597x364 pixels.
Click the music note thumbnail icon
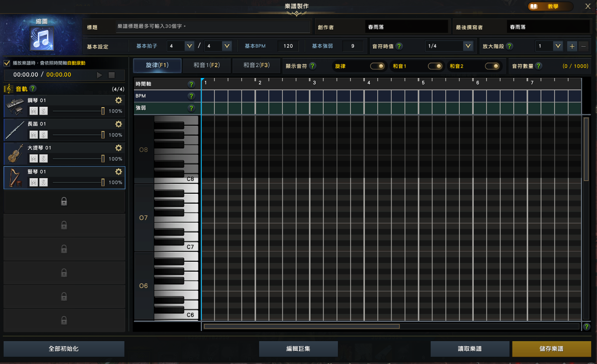(42, 39)
